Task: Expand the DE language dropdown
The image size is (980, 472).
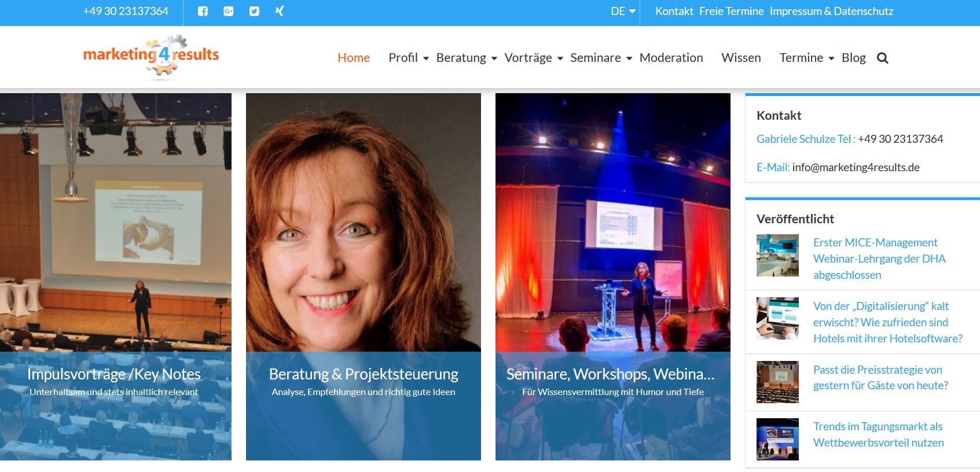Action: click(x=623, y=11)
